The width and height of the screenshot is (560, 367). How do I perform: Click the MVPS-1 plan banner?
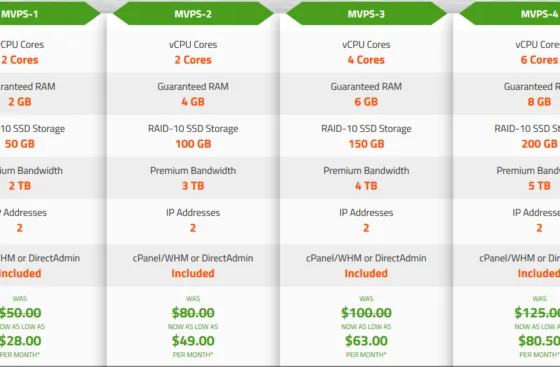[x=50, y=14]
